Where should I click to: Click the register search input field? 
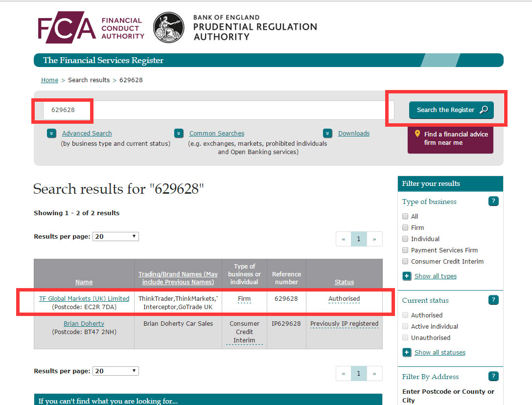[x=218, y=110]
